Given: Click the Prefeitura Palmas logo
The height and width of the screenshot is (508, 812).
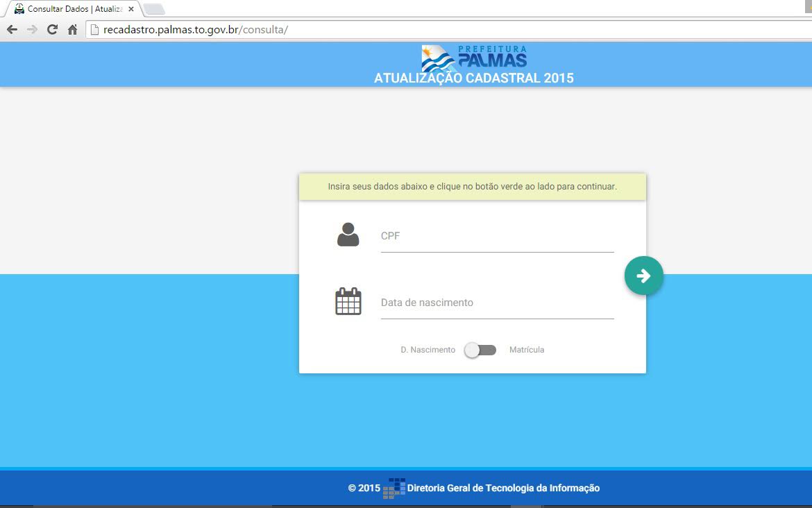Looking at the screenshot, I should point(474,58).
